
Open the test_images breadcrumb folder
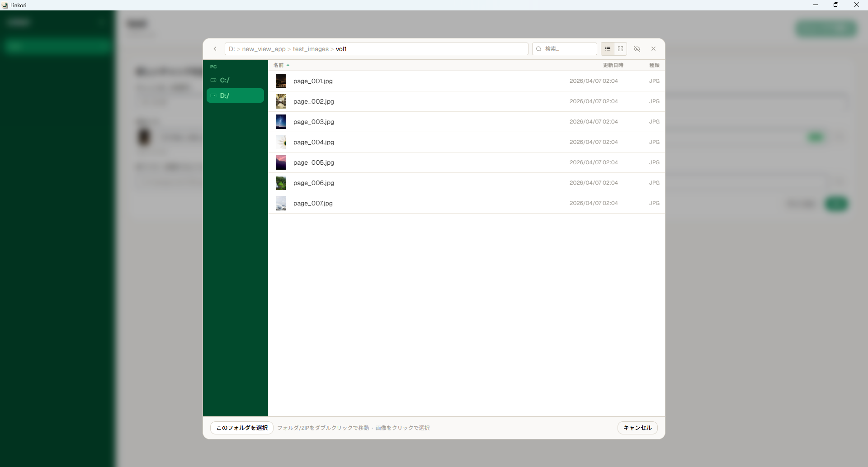tap(311, 49)
